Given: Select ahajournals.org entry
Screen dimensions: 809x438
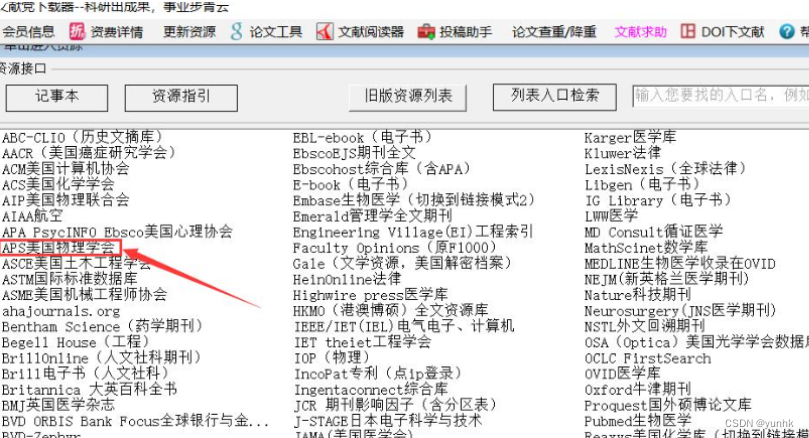Looking at the screenshot, I should point(61,311).
